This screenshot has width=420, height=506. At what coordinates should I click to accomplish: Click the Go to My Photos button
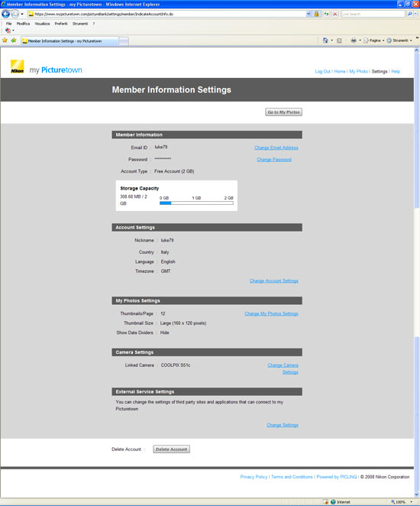pyautogui.click(x=283, y=112)
